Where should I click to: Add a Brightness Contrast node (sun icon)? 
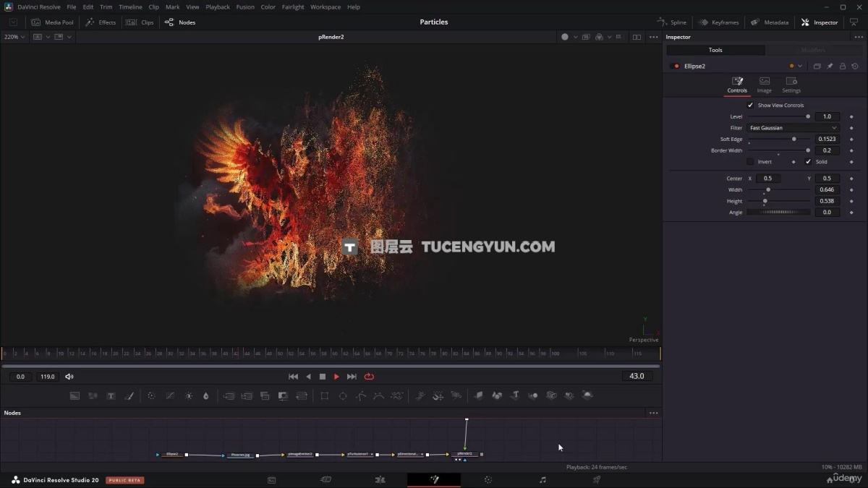189,396
